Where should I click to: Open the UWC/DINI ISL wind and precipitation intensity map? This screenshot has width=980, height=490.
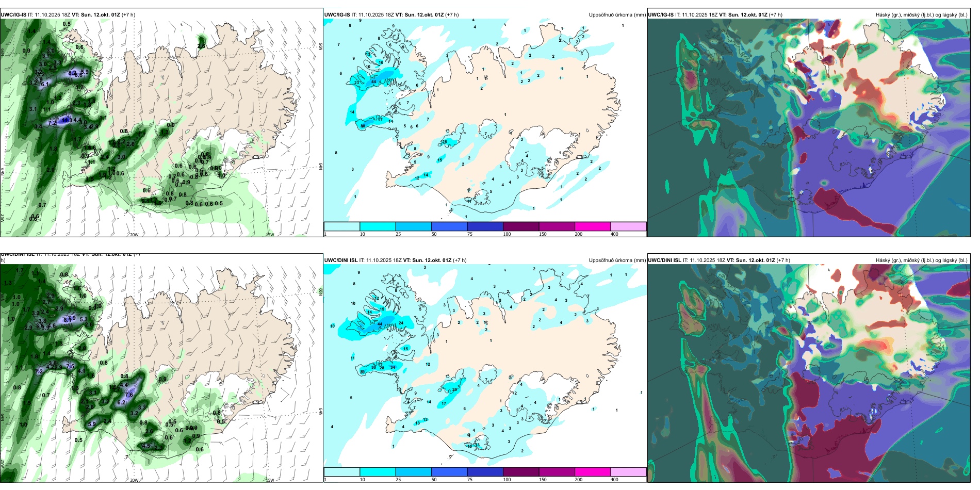[161, 373]
